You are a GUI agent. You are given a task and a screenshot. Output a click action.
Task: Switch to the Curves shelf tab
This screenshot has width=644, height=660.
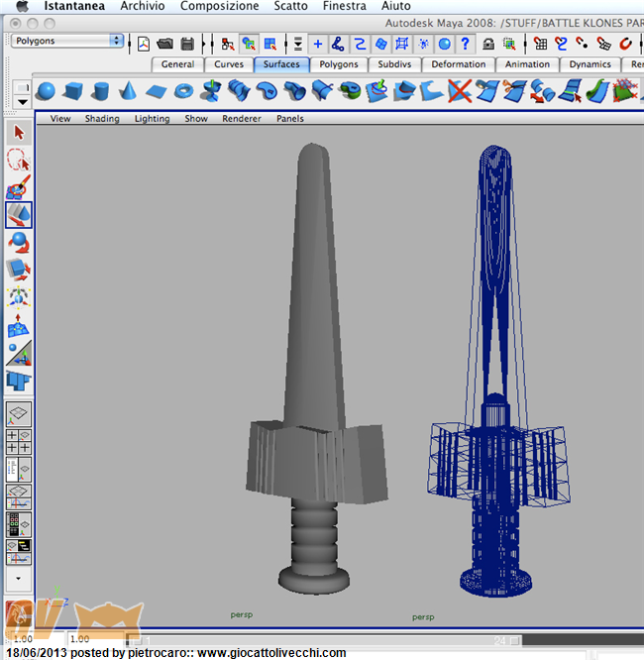[x=229, y=64]
